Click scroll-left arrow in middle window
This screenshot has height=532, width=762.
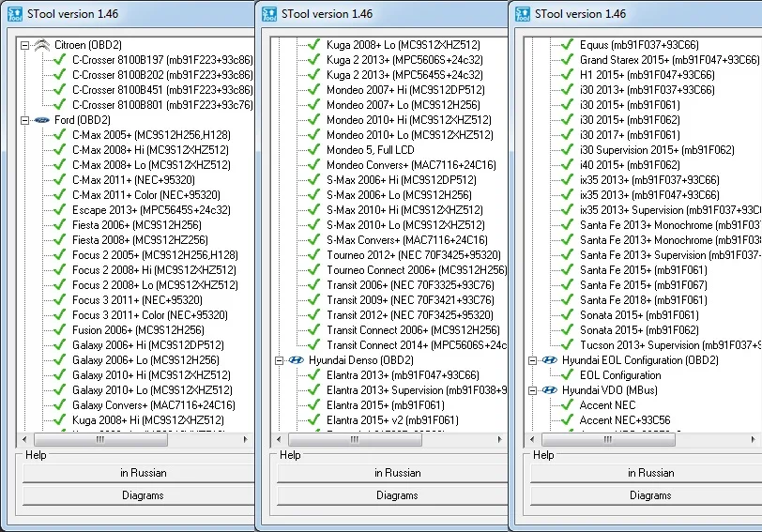pos(279,440)
